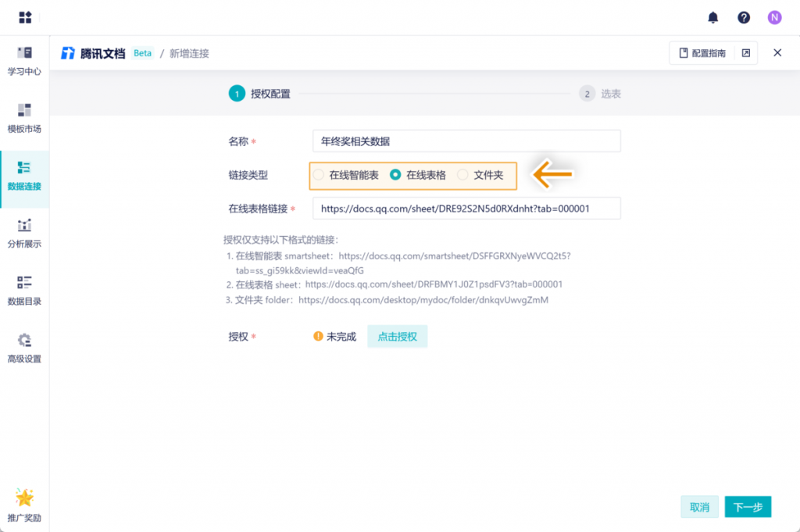Click the 下一步 button
800x532 pixels.
tap(748, 507)
